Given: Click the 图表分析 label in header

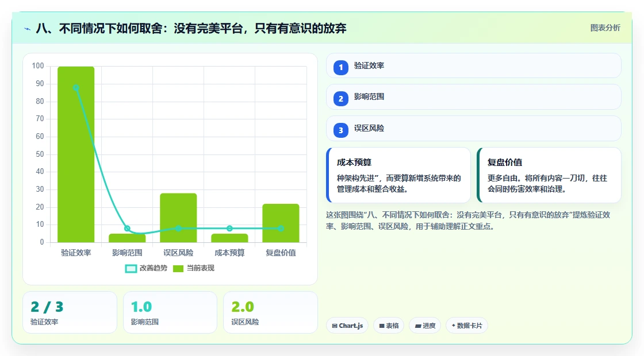Looking at the screenshot, I should pos(605,28).
